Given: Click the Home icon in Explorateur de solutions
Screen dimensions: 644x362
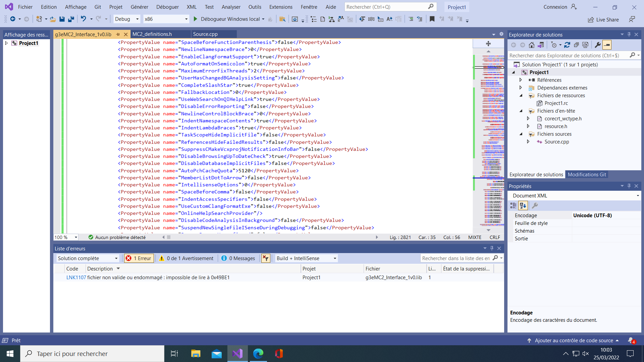Looking at the screenshot, I should click(532, 45).
